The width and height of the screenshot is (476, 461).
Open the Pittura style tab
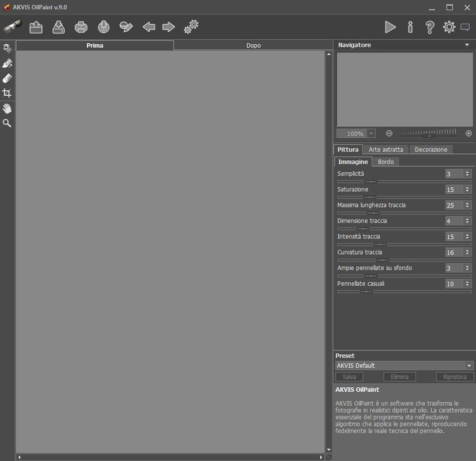tap(348, 149)
